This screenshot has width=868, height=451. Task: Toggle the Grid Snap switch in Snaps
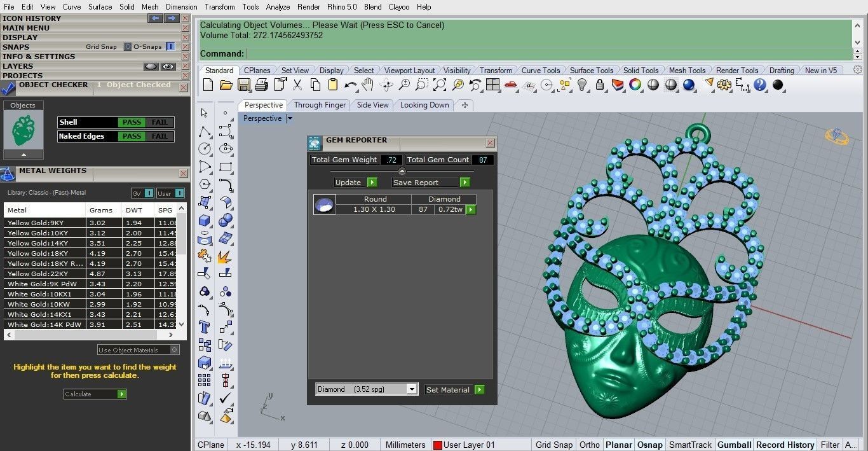[128, 46]
